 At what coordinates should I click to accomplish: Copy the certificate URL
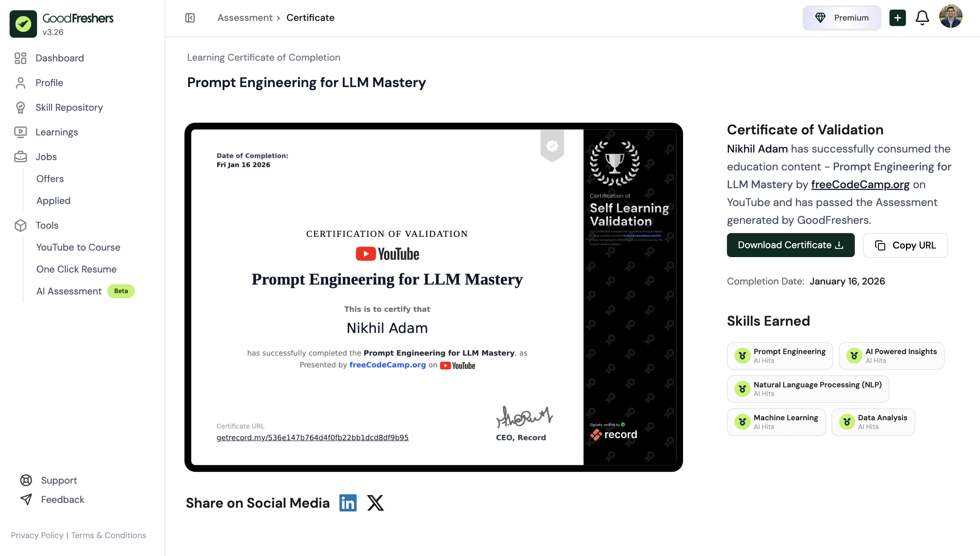pos(905,245)
